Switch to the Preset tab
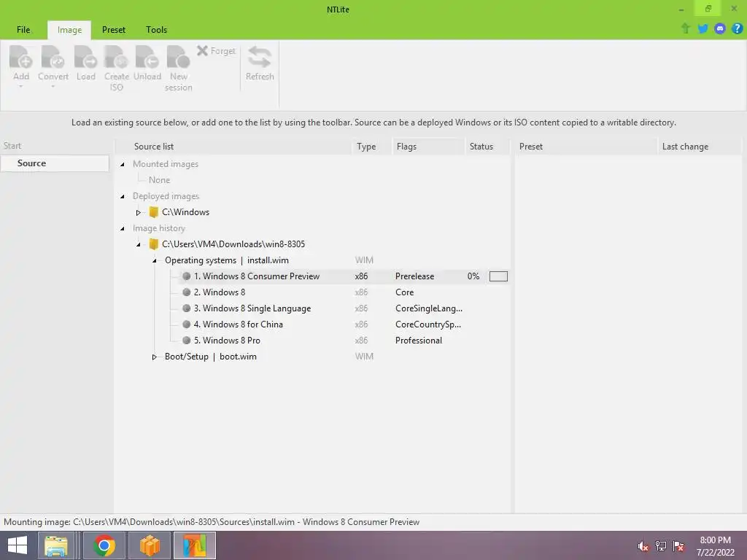747x560 pixels. coord(113,29)
